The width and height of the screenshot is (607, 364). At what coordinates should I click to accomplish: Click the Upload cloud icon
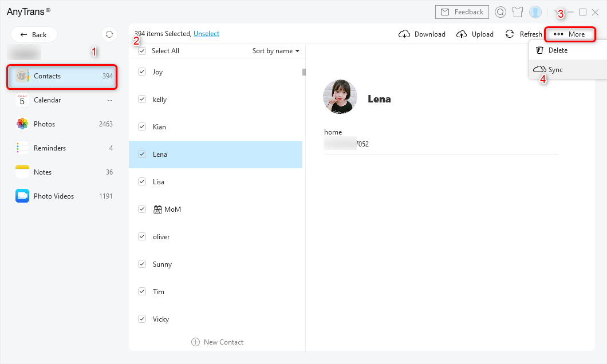click(x=462, y=34)
